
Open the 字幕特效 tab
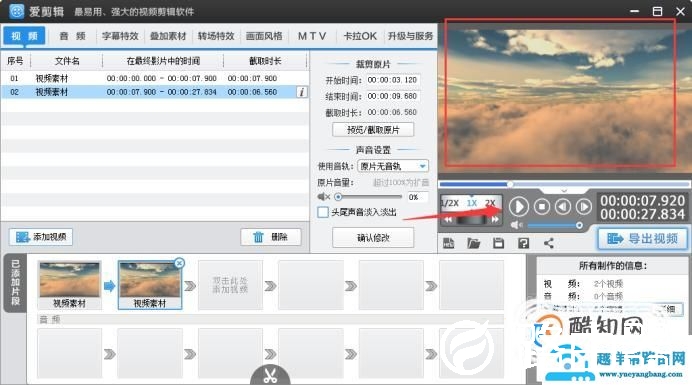pos(120,36)
